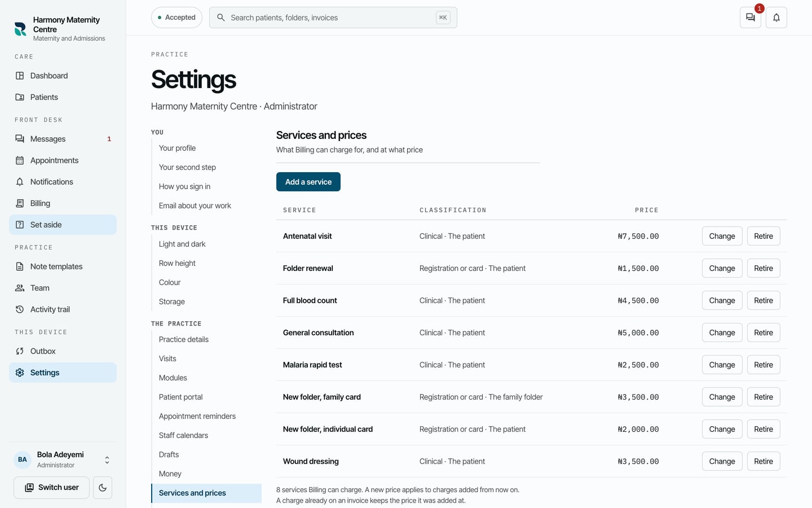Click the ₦7,500.00 price value
Viewport: 812px width, 508px height.
coord(638,237)
